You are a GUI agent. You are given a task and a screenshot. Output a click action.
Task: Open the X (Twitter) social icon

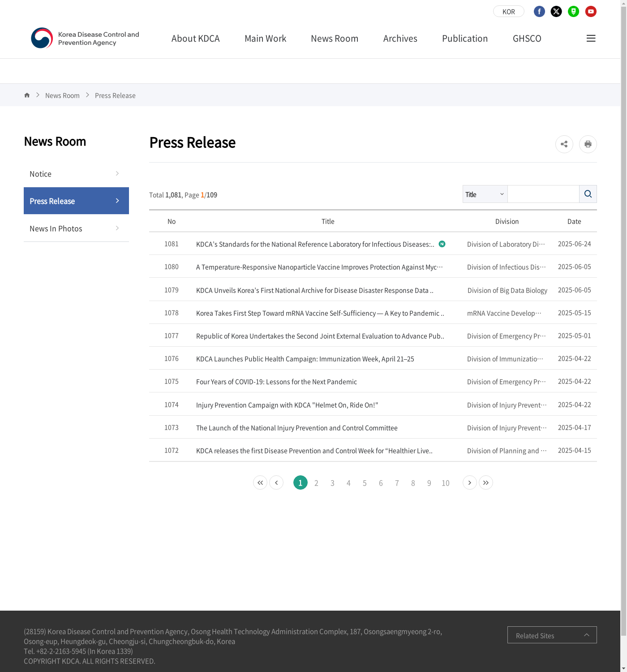(556, 12)
